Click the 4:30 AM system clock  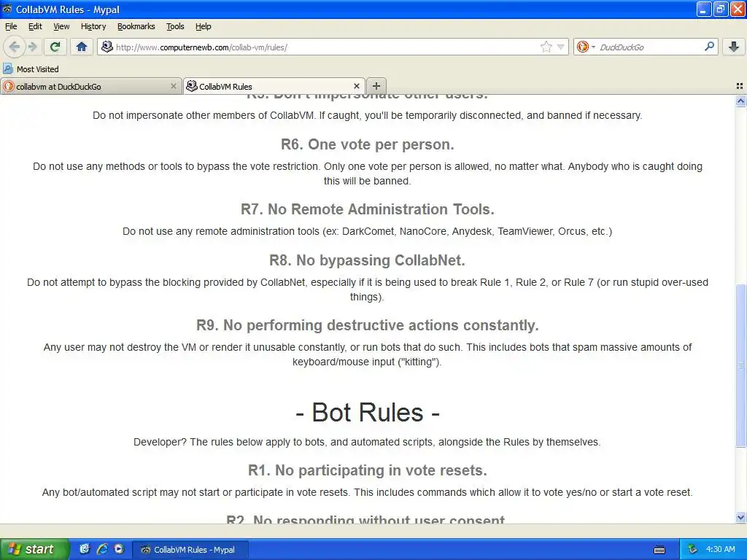pyautogui.click(x=720, y=549)
